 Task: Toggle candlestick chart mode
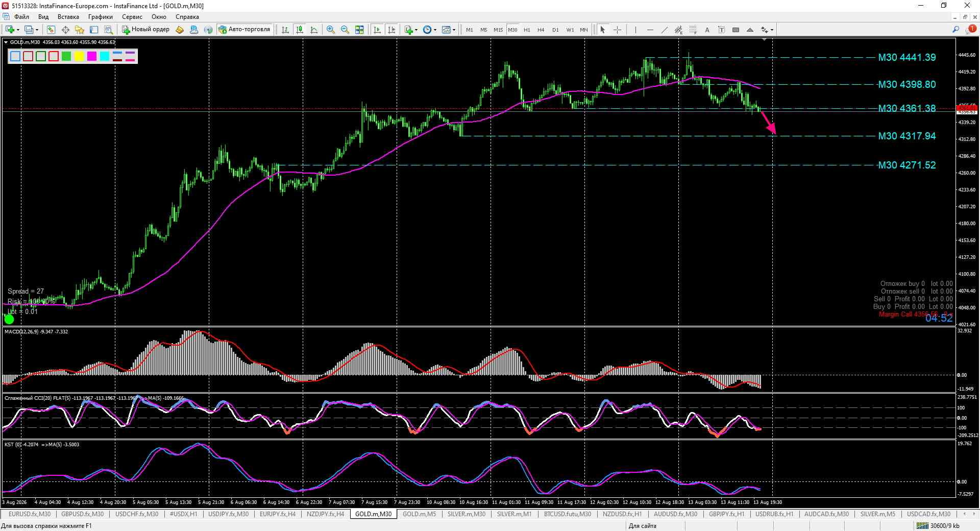[300, 30]
